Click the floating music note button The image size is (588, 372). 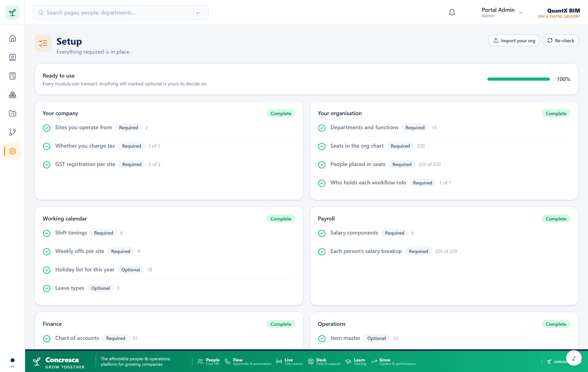573,358
